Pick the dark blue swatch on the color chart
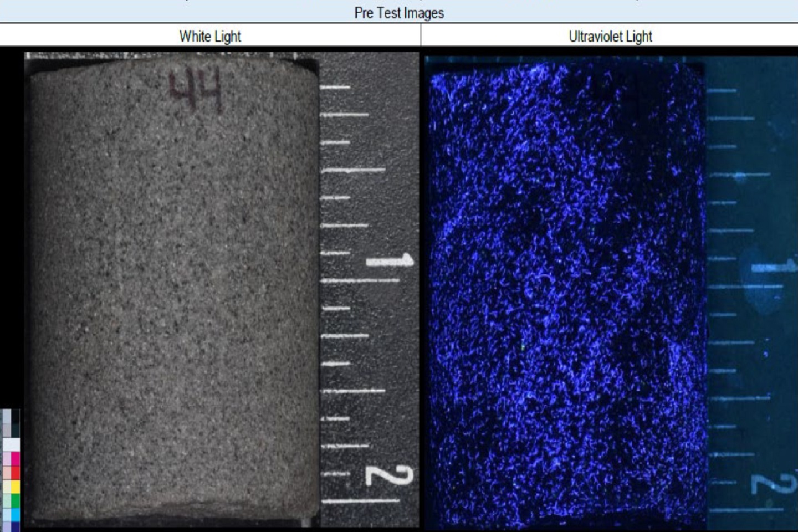798x532 pixels. (14, 527)
